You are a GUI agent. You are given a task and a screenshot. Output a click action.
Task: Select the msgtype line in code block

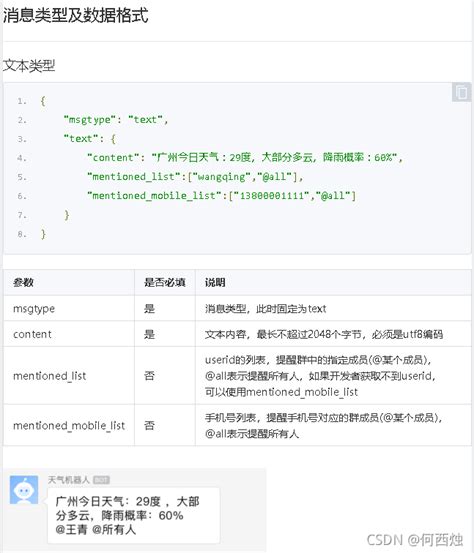click(116, 120)
